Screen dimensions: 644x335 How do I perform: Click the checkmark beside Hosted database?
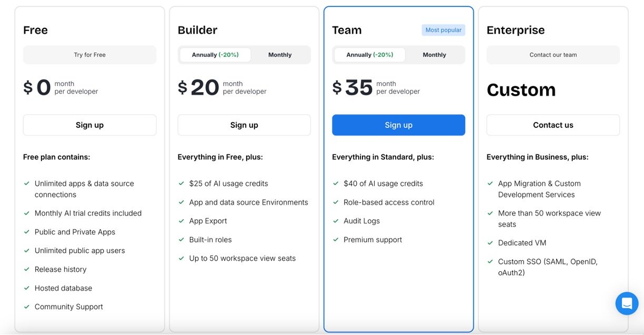(x=27, y=288)
